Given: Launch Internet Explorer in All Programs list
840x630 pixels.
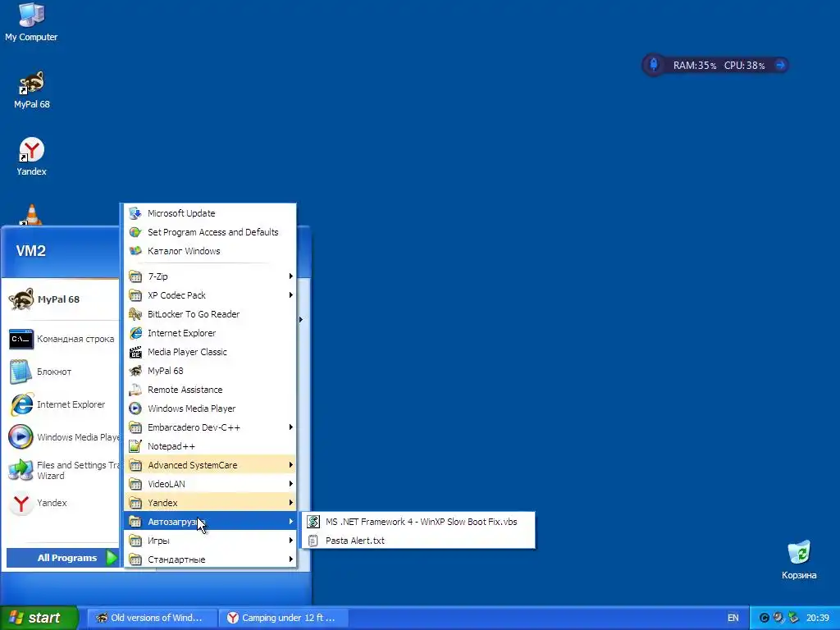Looking at the screenshot, I should coord(210,333).
